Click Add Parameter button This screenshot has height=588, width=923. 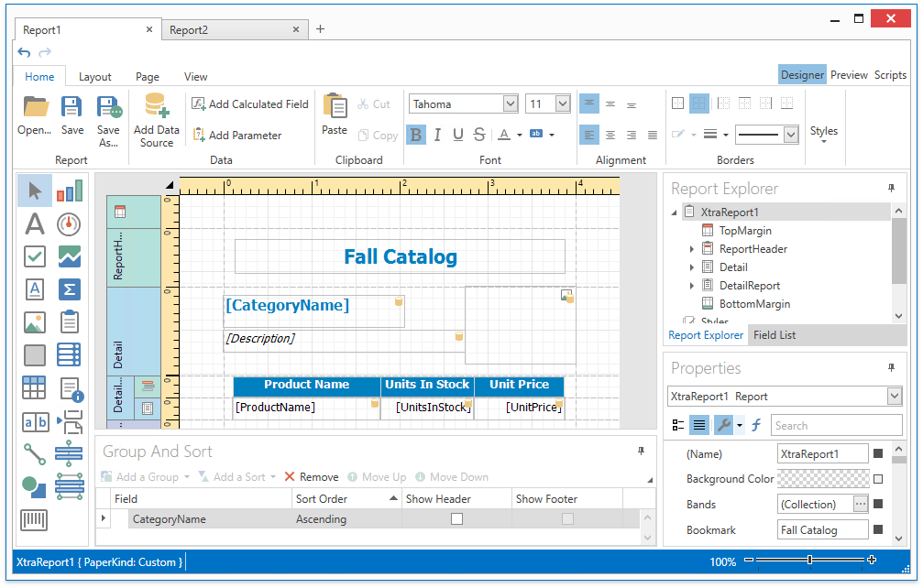pos(237,136)
